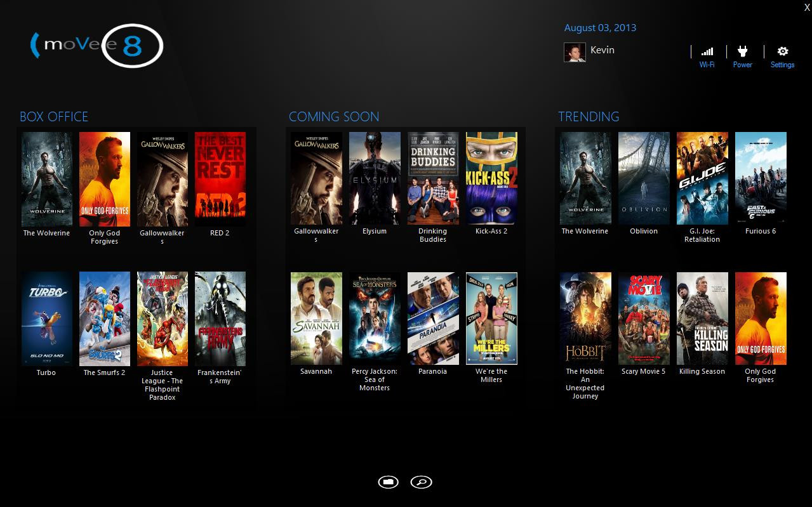
Task: Open the Paranoia poster
Action: coord(433,319)
